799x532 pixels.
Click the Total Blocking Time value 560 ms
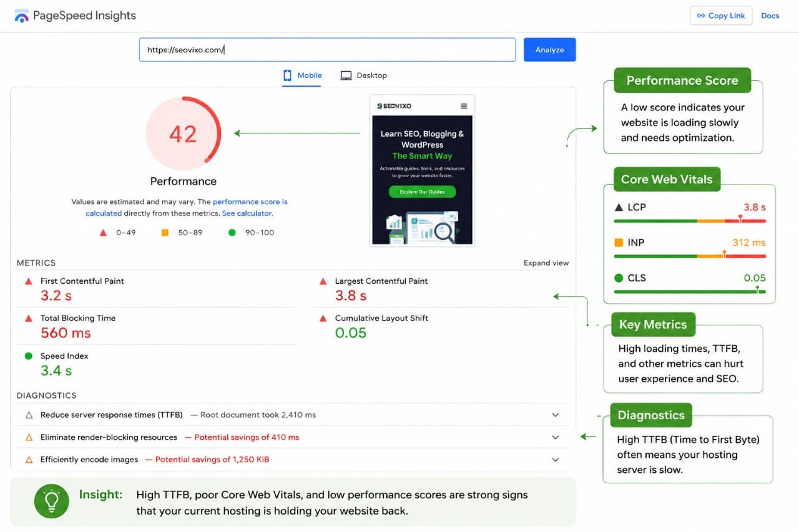tap(66, 333)
